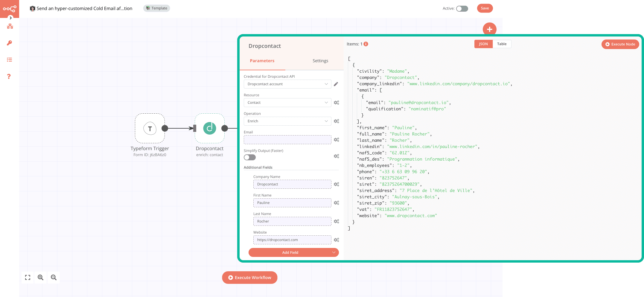Viewport: 644px width, 297px height.
Task: Open First Name options gear
Action: coord(336,203)
